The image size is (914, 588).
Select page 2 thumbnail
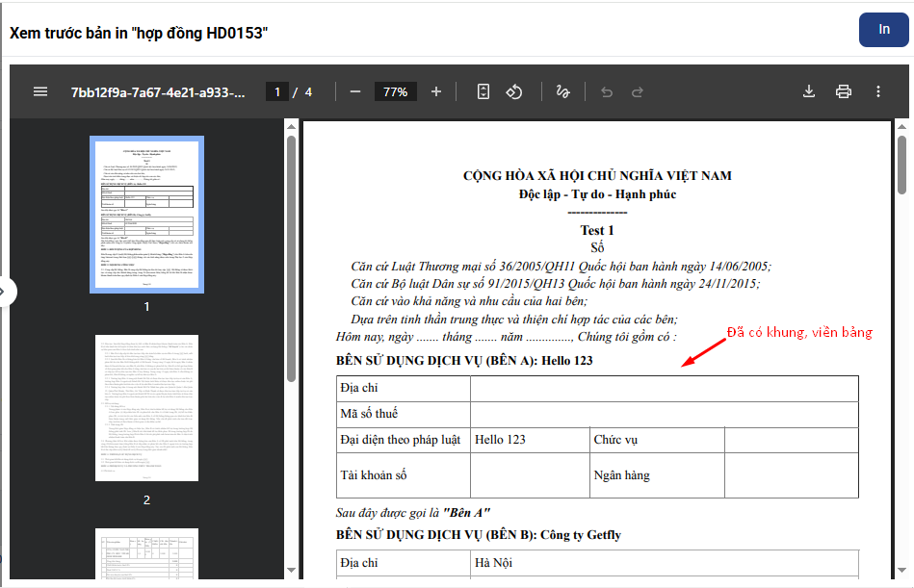pyautogui.click(x=146, y=408)
